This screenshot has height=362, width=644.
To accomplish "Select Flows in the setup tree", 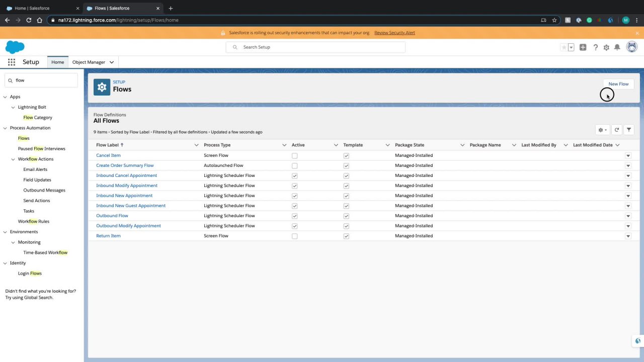I will click(x=24, y=138).
